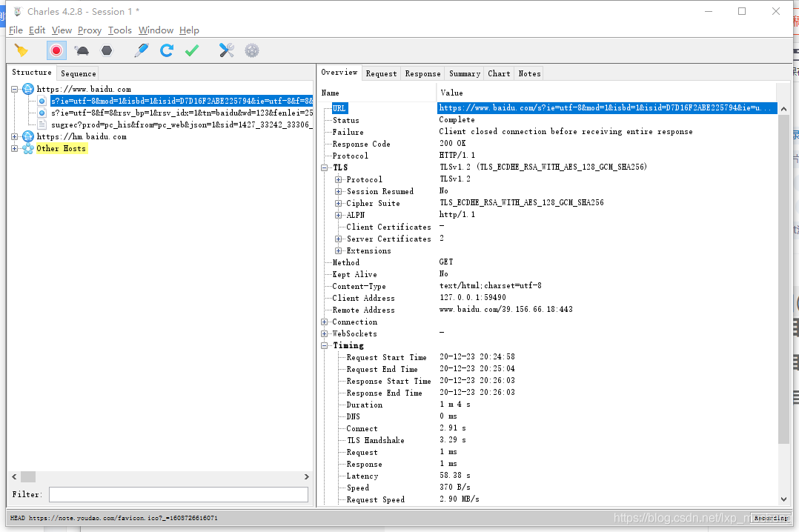Expand the Server Certificates row
Screen dimensions: 799x532
click(x=338, y=239)
